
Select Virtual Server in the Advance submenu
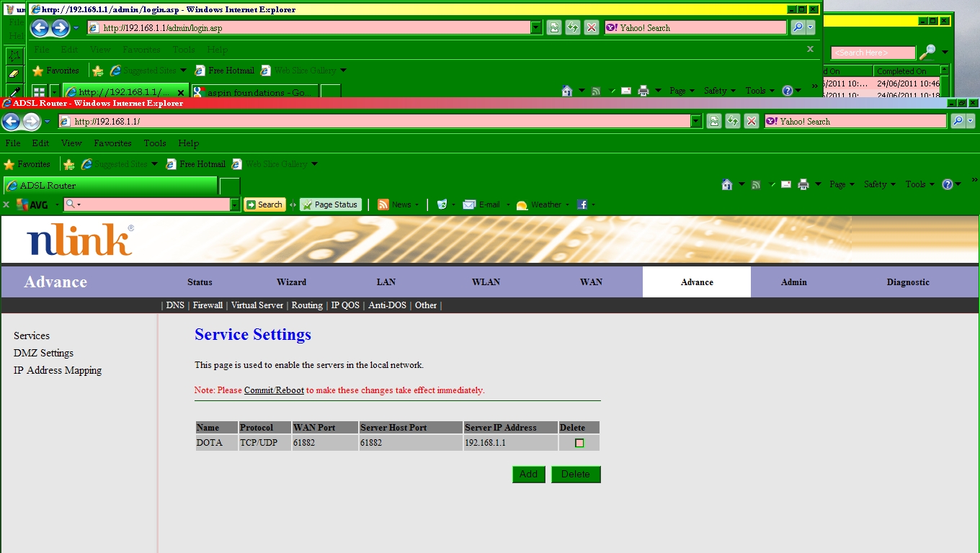[x=257, y=305]
